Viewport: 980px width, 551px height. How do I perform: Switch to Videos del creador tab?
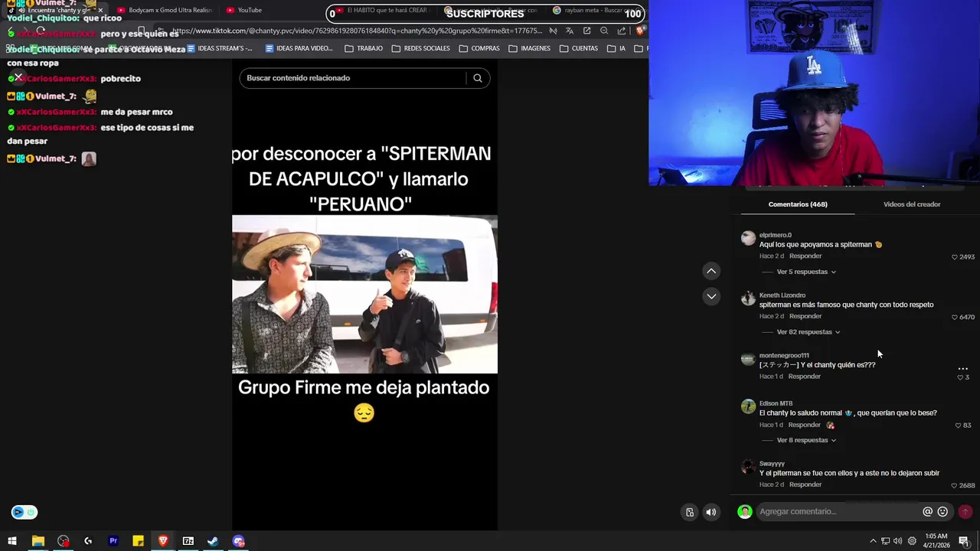pyautogui.click(x=912, y=204)
